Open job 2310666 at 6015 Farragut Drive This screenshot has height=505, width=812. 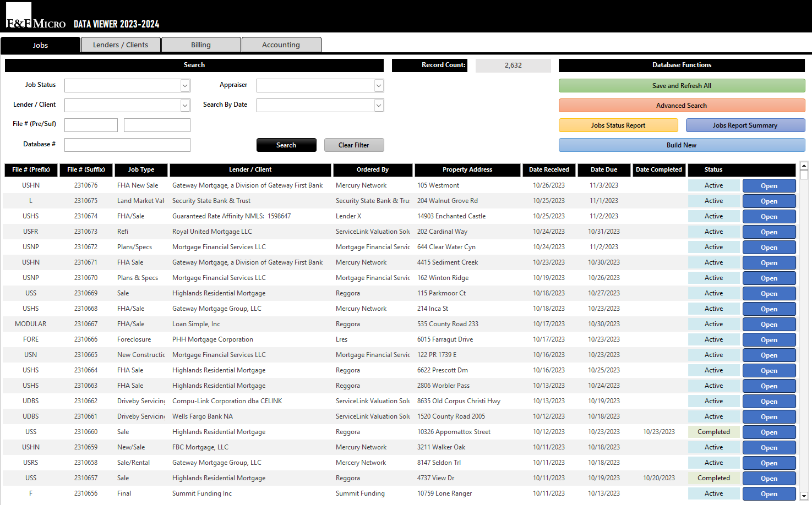769,339
